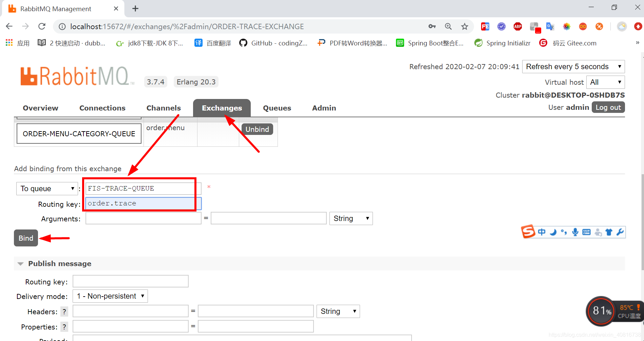Go back to the previous page
The width and height of the screenshot is (644, 341).
tap(9, 26)
